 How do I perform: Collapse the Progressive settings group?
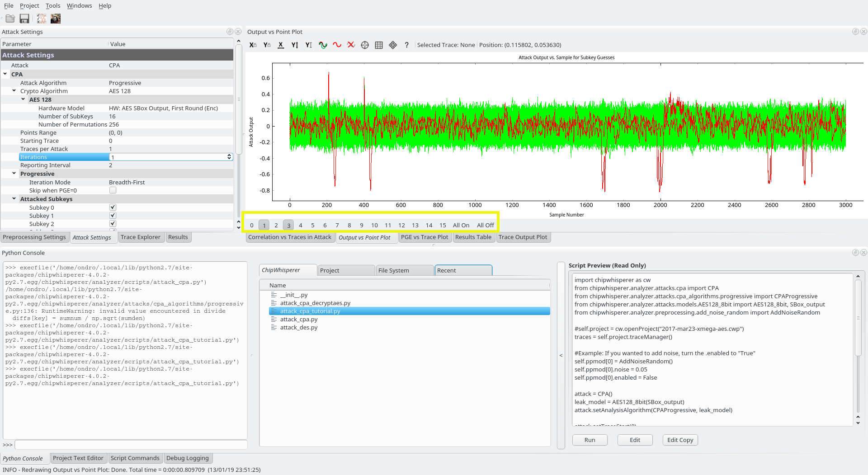[x=14, y=174]
